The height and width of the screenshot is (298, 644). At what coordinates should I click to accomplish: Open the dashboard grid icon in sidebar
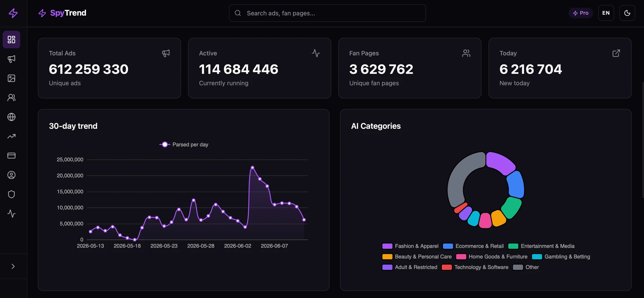[x=11, y=40]
